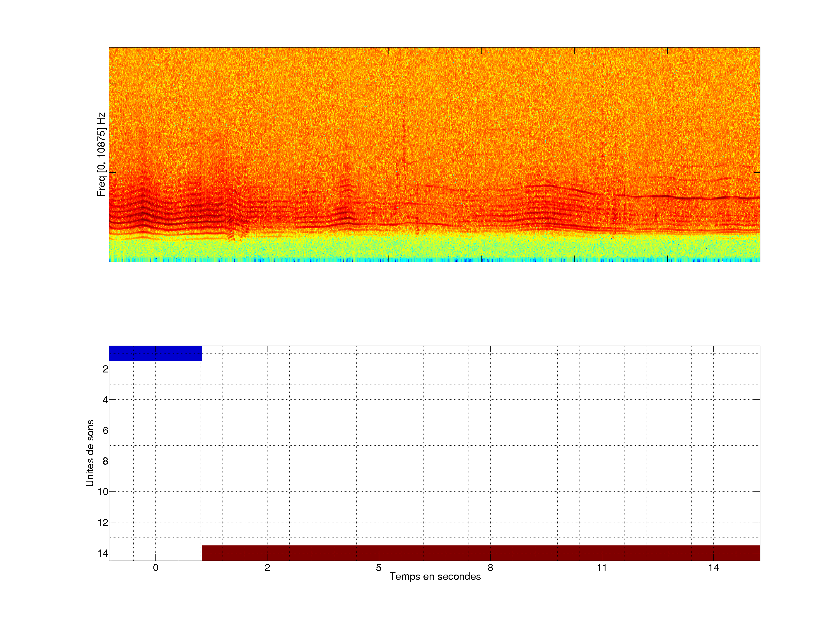Click x-axis tick label 11
Image resolution: width=840 pixels, height=630 pixels.
602,568
